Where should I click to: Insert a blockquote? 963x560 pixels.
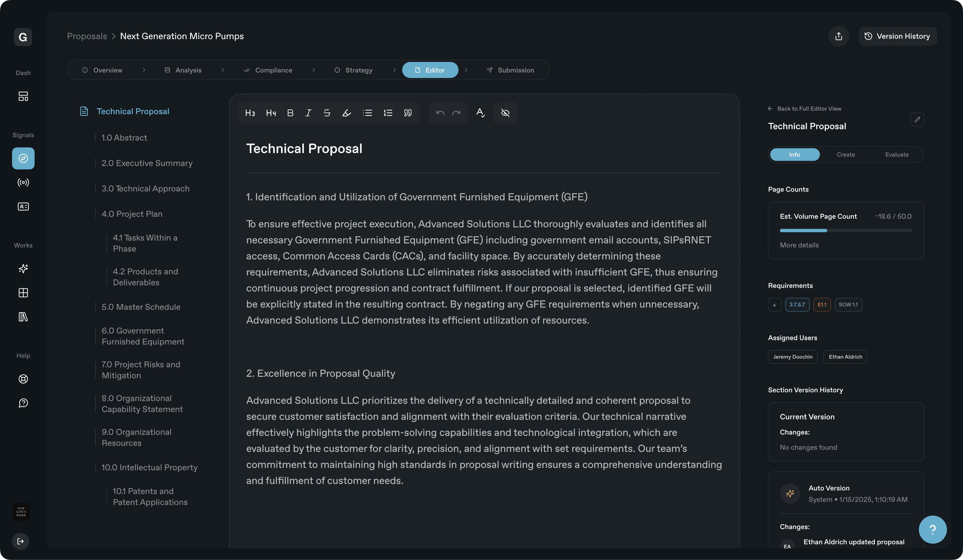tap(408, 113)
